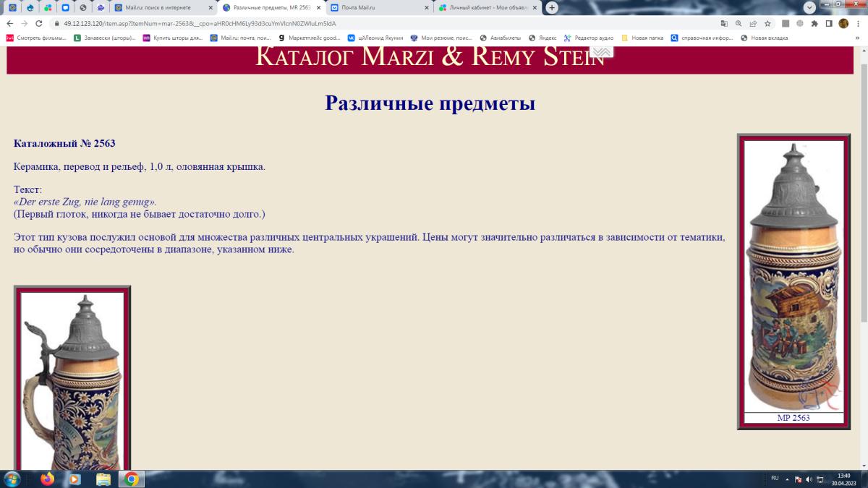Open 'Авиабилеты' bookmark
This screenshot has height=488, width=868.
[500, 38]
